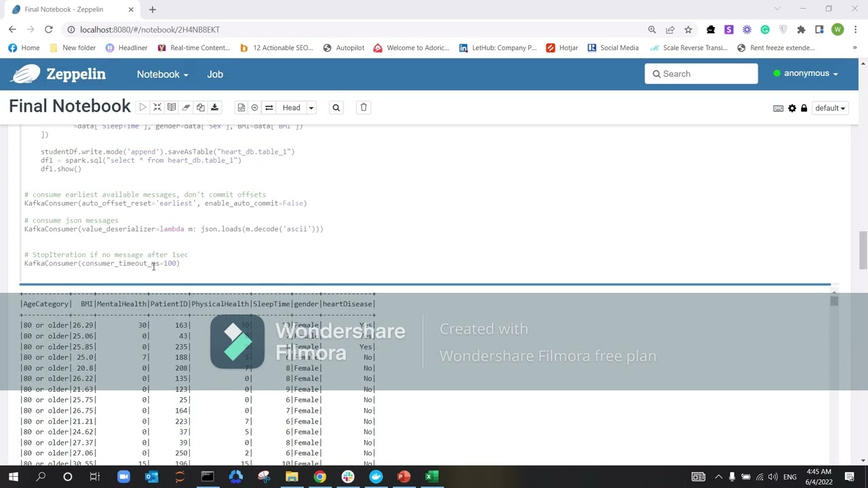The width and height of the screenshot is (868, 488).
Task: Go to the Job page
Action: (215, 74)
